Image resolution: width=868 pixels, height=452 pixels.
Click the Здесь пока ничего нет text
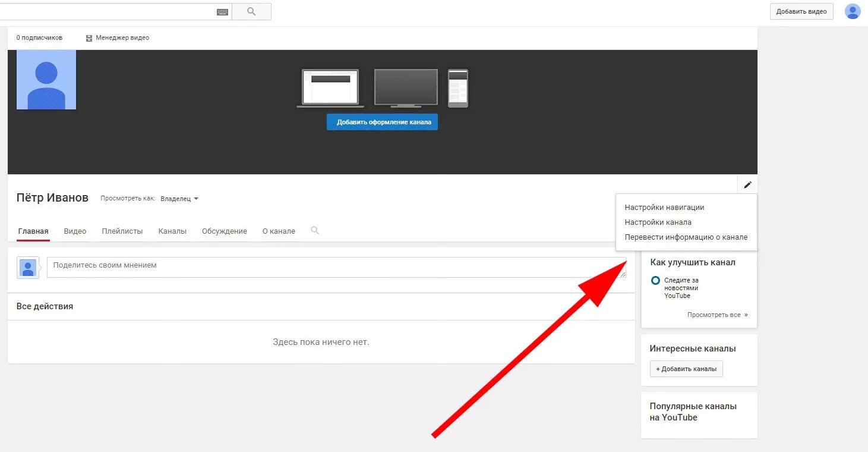[x=321, y=342]
